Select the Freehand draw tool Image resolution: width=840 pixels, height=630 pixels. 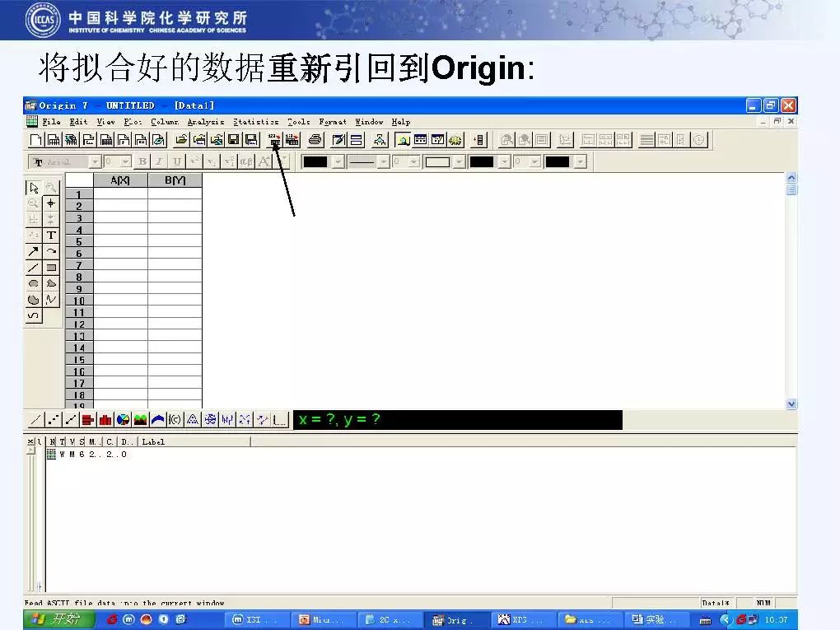[34, 315]
